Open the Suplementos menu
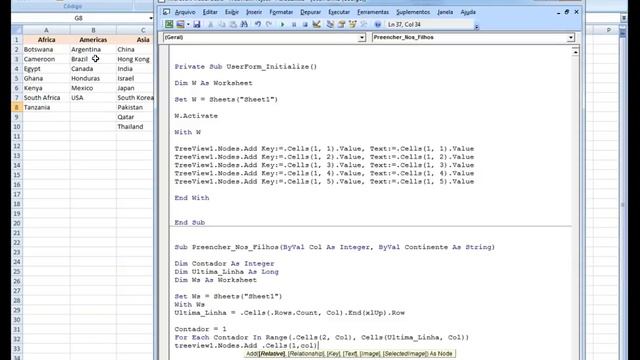 tap(413, 12)
